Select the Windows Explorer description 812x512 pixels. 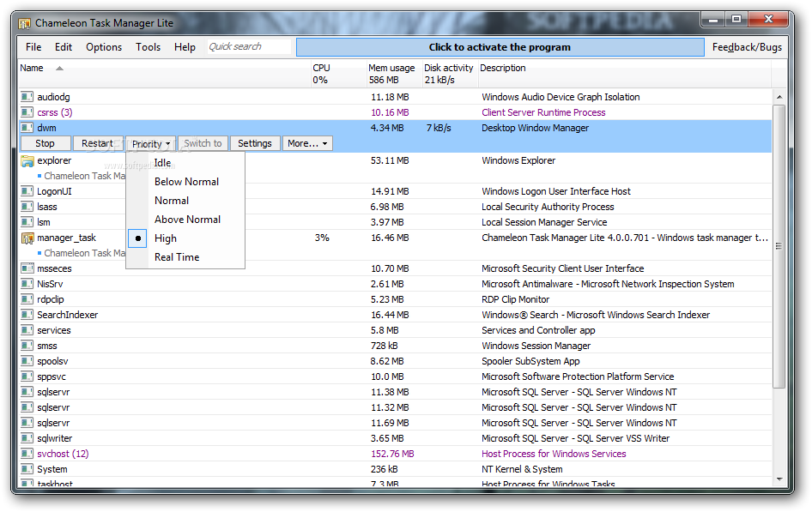518,161
